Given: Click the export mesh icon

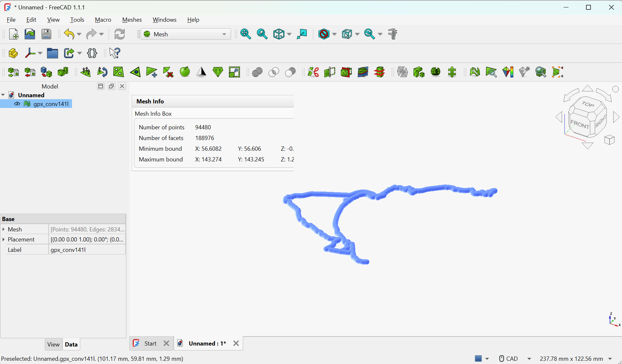Looking at the screenshot, I should (30, 72).
